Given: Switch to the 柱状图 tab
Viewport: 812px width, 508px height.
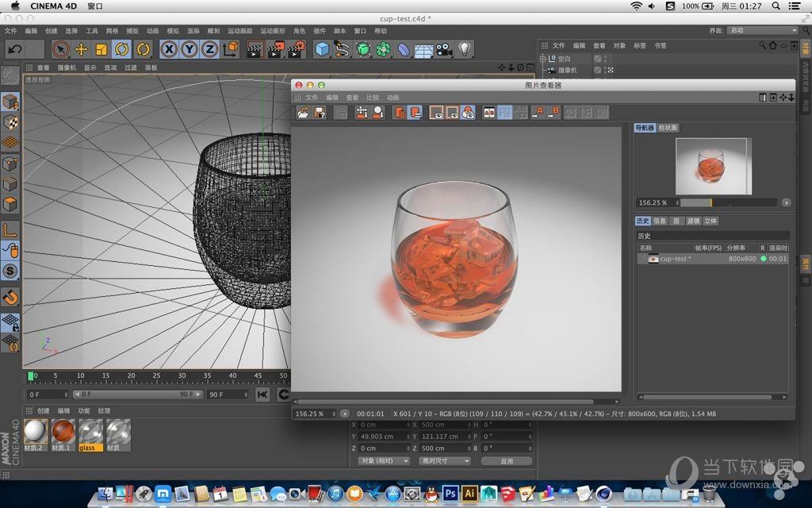Looking at the screenshot, I should [x=668, y=128].
